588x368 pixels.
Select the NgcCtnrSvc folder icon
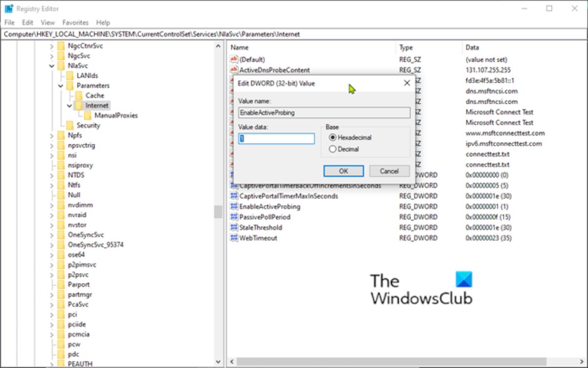pos(61,46)
